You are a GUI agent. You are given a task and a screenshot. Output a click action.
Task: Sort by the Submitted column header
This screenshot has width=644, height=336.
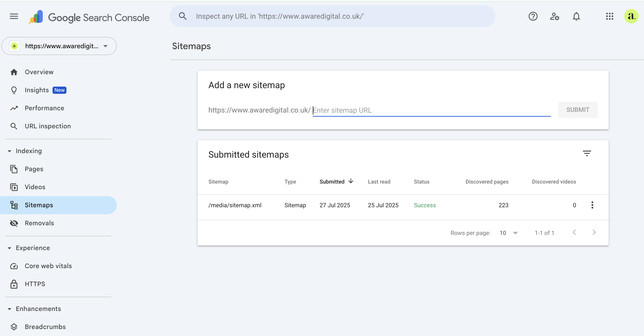pos(332,182)
